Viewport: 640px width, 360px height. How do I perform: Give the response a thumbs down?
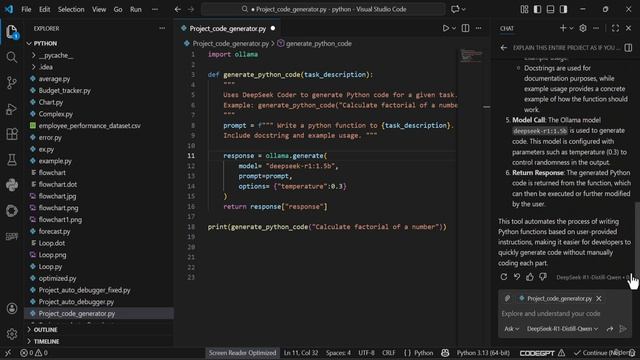[543, 277]
